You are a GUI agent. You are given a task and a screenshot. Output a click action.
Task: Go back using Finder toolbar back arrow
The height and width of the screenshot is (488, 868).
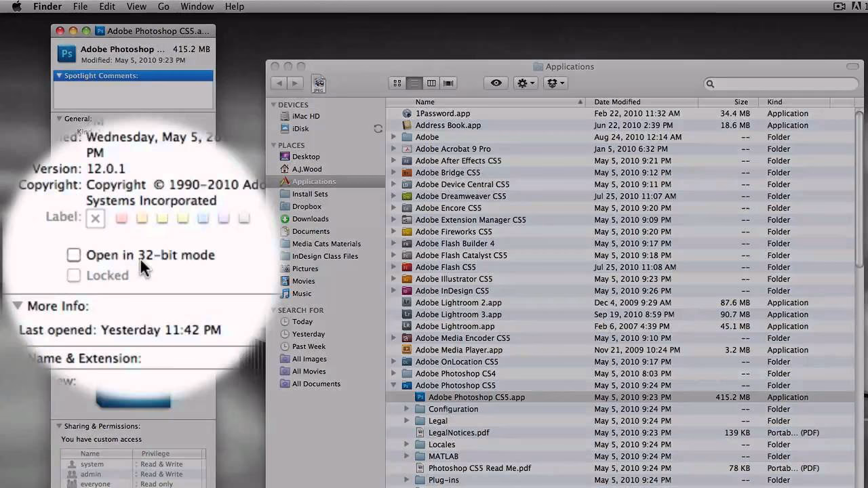coord(279,83)
